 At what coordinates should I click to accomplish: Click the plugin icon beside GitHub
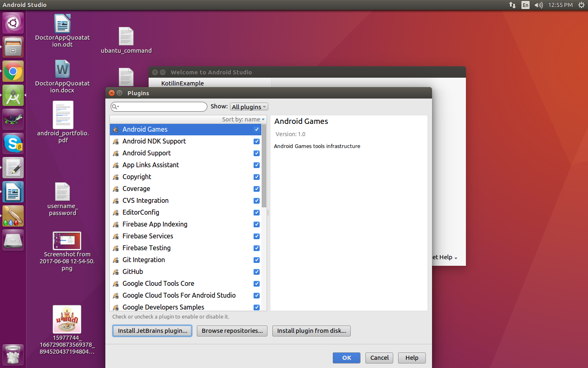tap(116, 272)
